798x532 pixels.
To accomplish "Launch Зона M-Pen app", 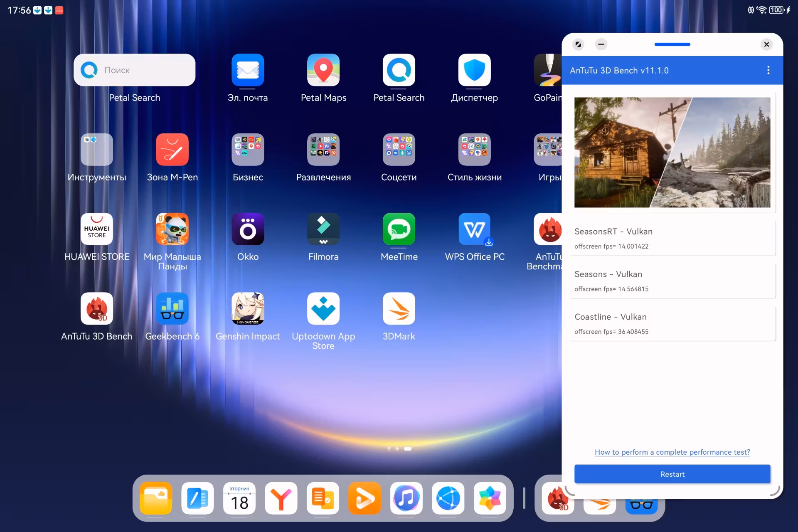I will [172, 150].
